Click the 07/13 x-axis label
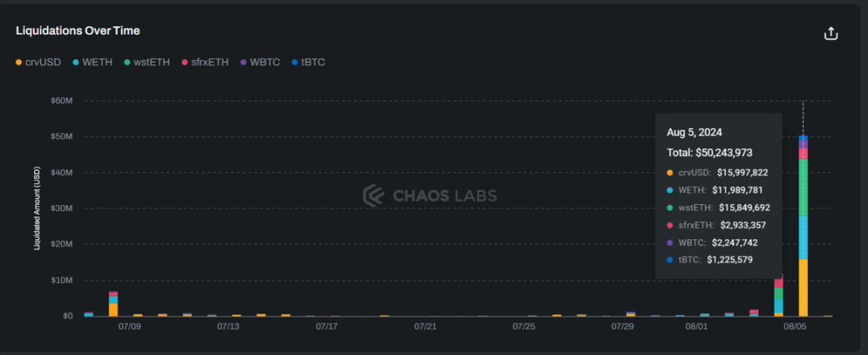Image resolution: width=868 pixels, height=355 pixels. tap(228, 327)
